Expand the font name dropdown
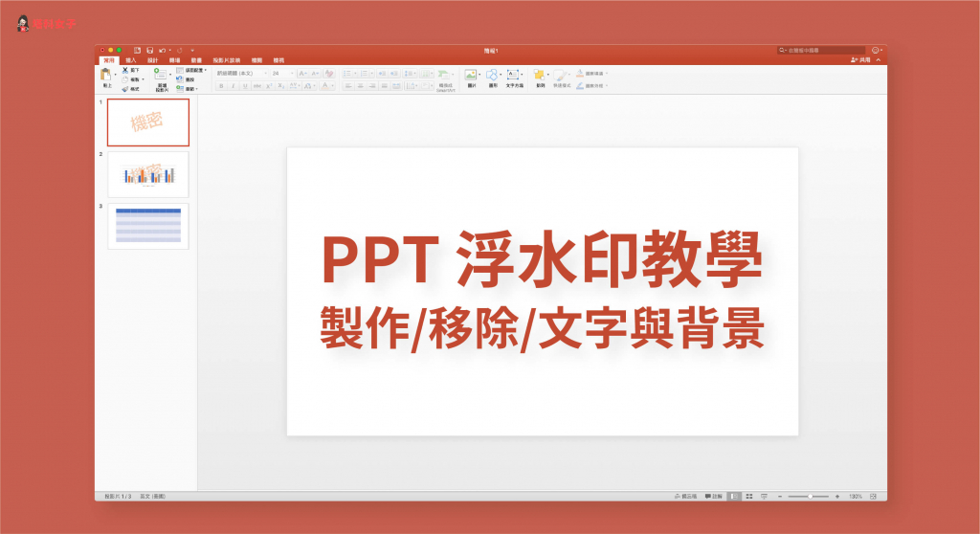The width and height of the screenshot is (980, 534). pos(265,73)
